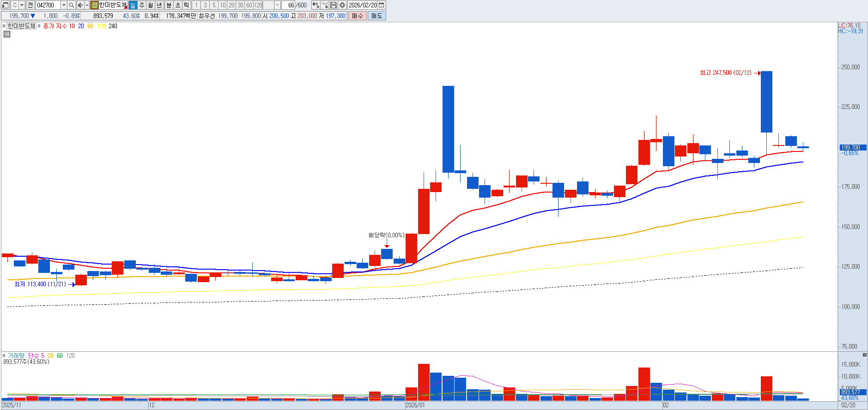Select the minute (분) chart period
The width and height of the screenshot is (868, 410).
[x=169, y=5]
